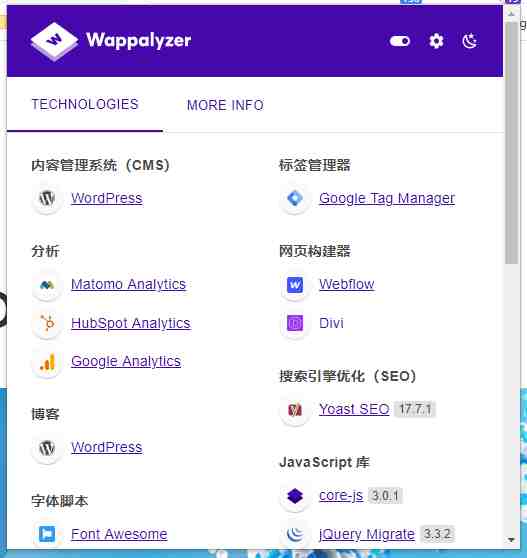The width and height of the screenshot is (527, 558).
Task: Switch to the MORE INFO tab
Action: click(x=225, y=105)
